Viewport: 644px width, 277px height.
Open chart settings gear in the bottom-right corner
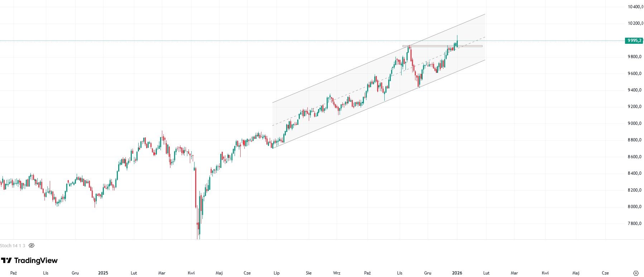(636, 273)
